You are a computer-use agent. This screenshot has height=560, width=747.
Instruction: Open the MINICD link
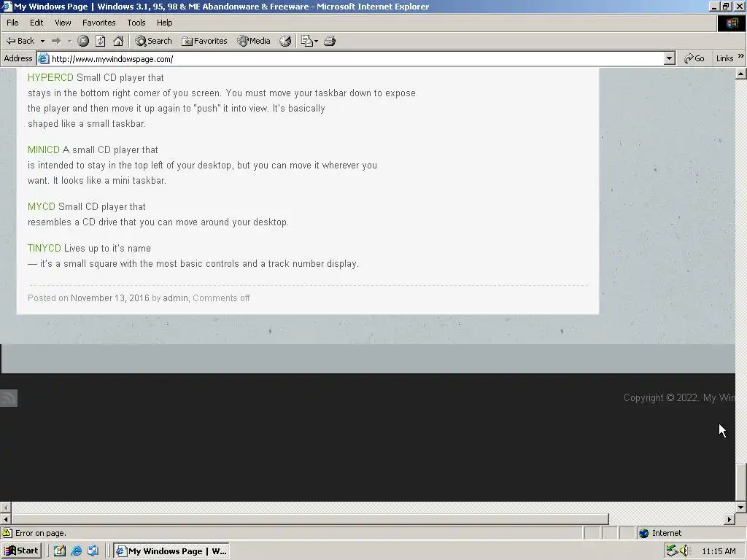pyautogui.click(x=43, y=149)
